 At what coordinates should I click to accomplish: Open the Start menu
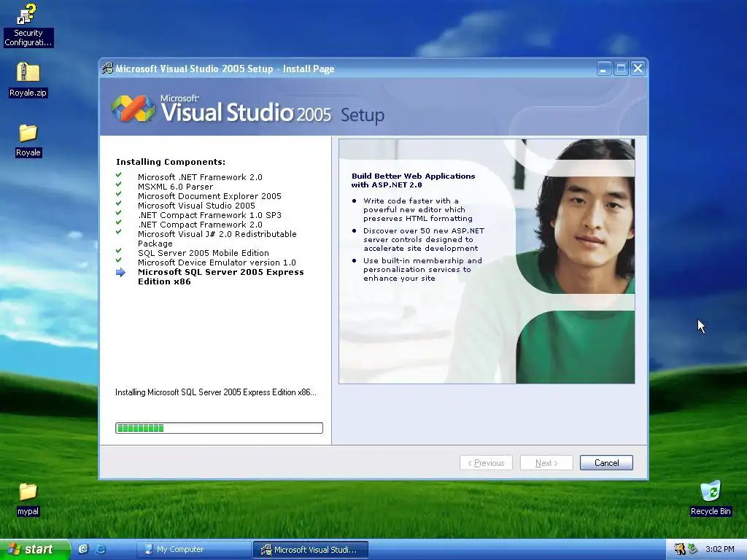click(x=34, y=549)
